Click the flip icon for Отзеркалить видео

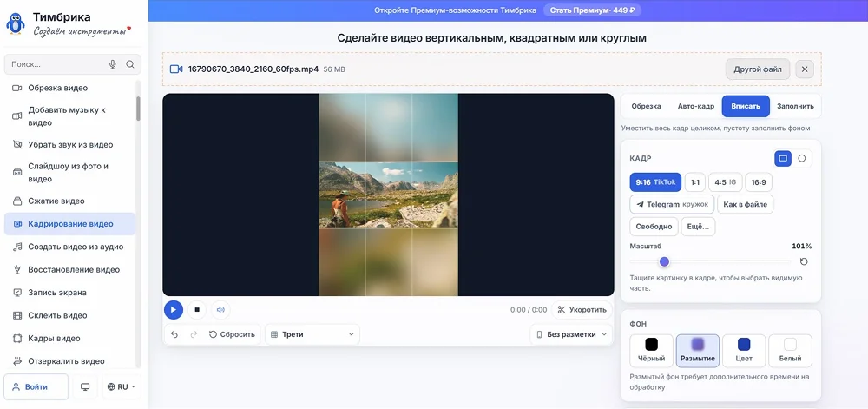click(x=17, y=361)
